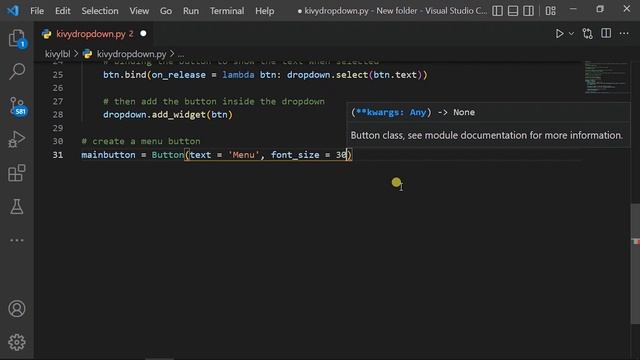
Task: Click the code minimap preview
Action: 606,78
